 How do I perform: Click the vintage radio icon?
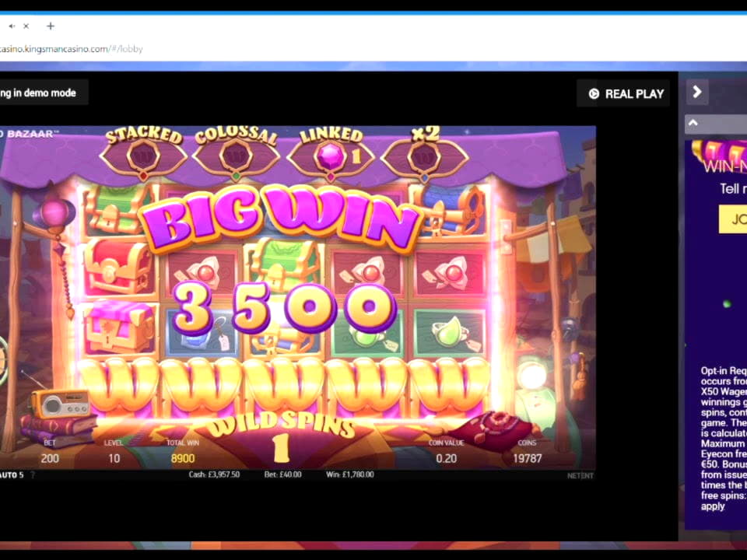point(61,404)
